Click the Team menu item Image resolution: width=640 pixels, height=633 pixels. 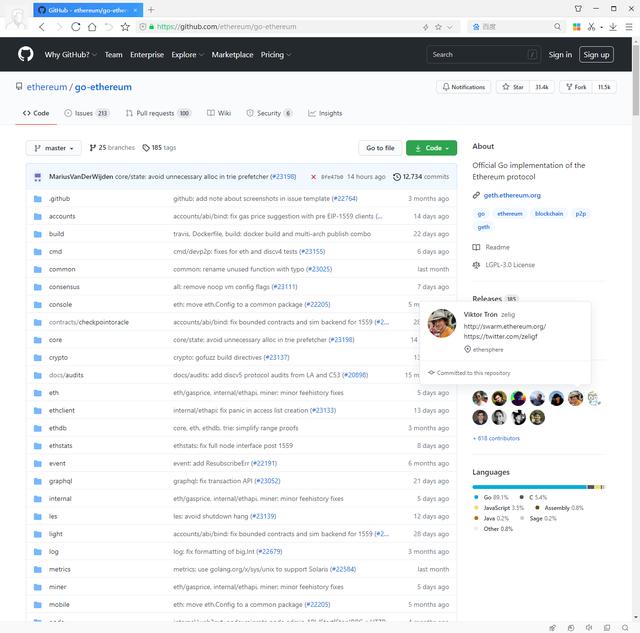tap(113, 55)
